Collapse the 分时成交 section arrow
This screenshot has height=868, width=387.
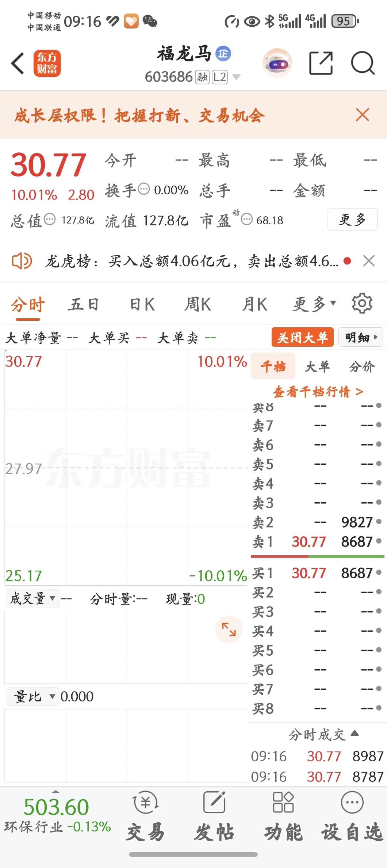coord(355,733)
